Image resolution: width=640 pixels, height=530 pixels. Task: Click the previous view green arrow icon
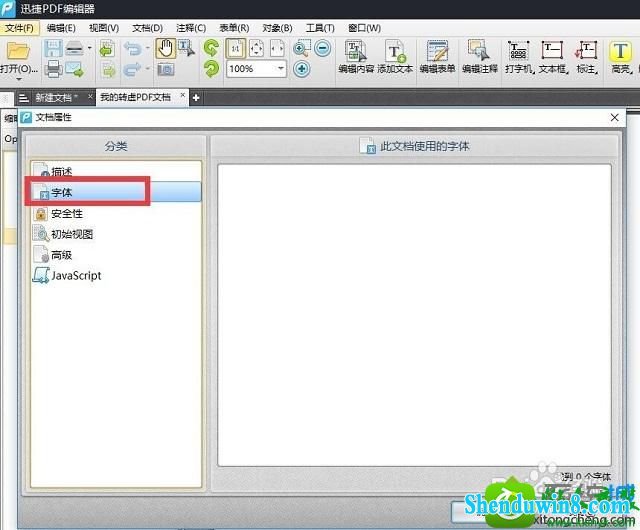tap(108, 49)
